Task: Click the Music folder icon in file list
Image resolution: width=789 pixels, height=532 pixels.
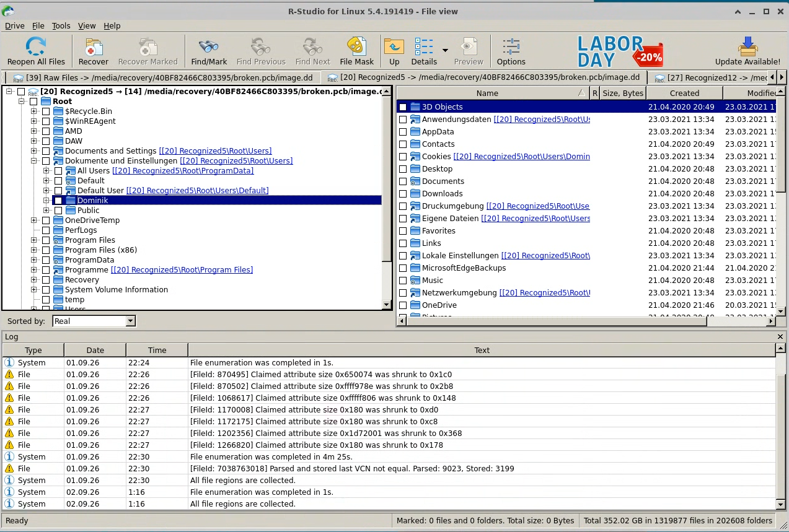Action: click(x=415, y=280)
